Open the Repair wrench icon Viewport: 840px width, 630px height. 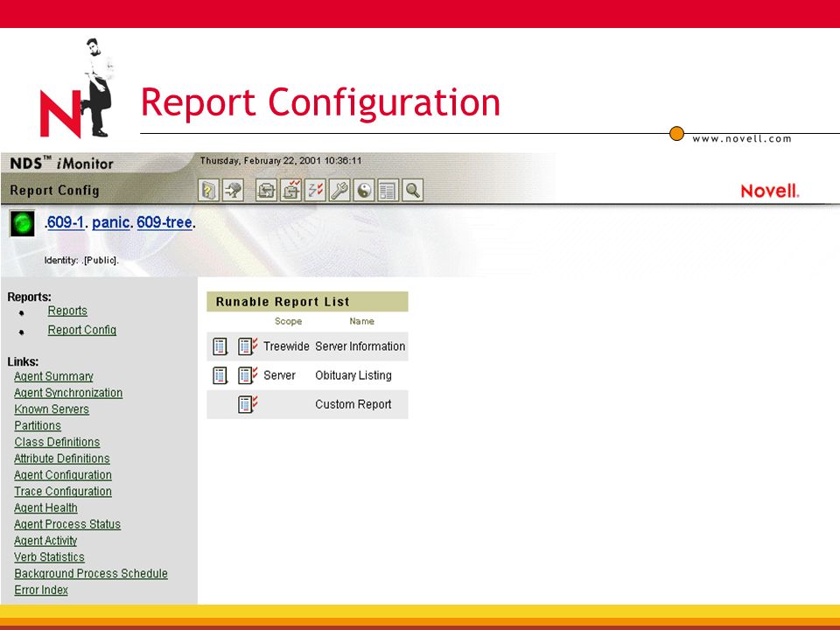click(339, 190)
